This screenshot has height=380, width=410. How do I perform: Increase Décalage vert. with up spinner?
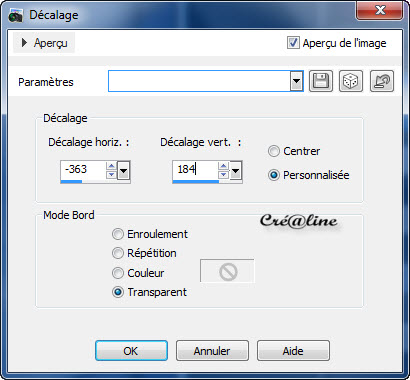[223, 166]
